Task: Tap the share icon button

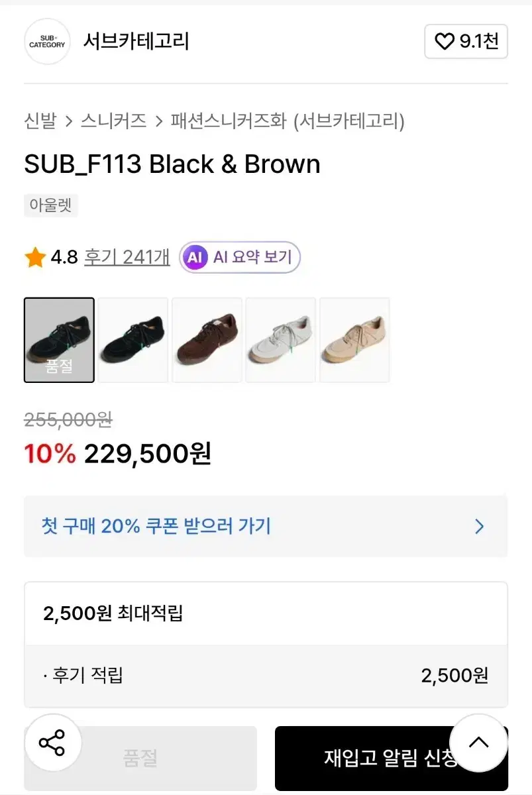Action: click(52, 743)
